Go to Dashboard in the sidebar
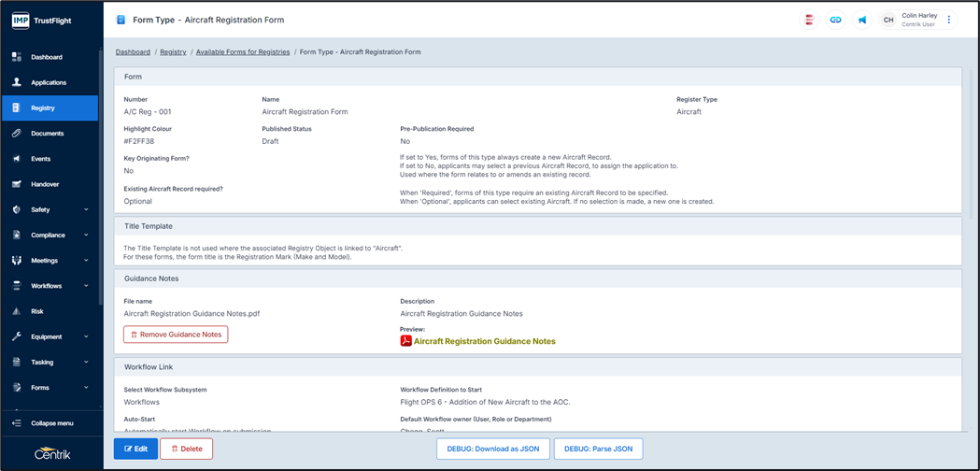Viewport: 980px width, 471px height. 47,57
